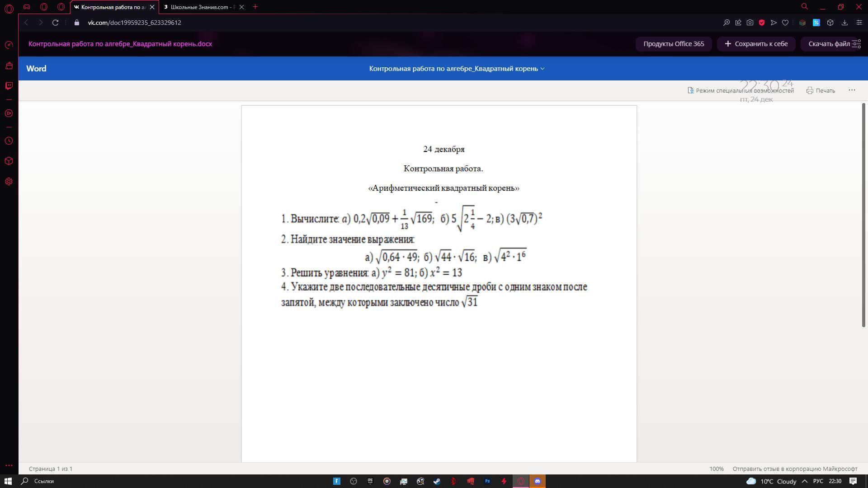The height and width of the screenshot is (488, 868).
Task: Open Easy Setup sliders icon
Action: click(859, 23)
